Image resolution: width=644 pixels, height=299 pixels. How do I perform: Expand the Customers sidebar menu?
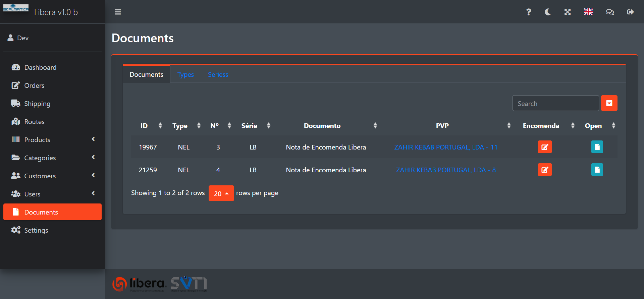tap(53, 176)
